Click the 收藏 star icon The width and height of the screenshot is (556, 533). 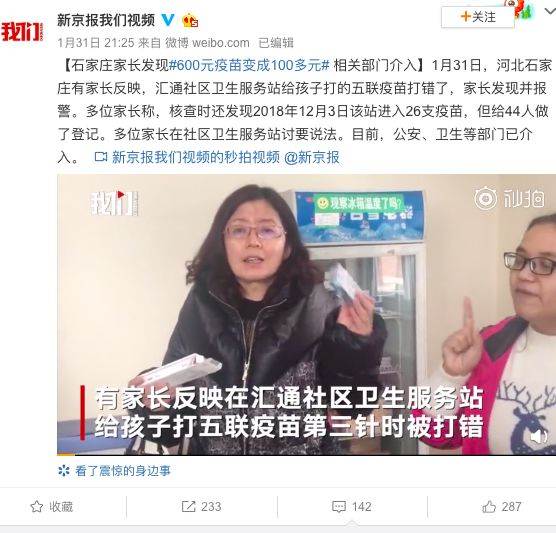coord(37,507)
